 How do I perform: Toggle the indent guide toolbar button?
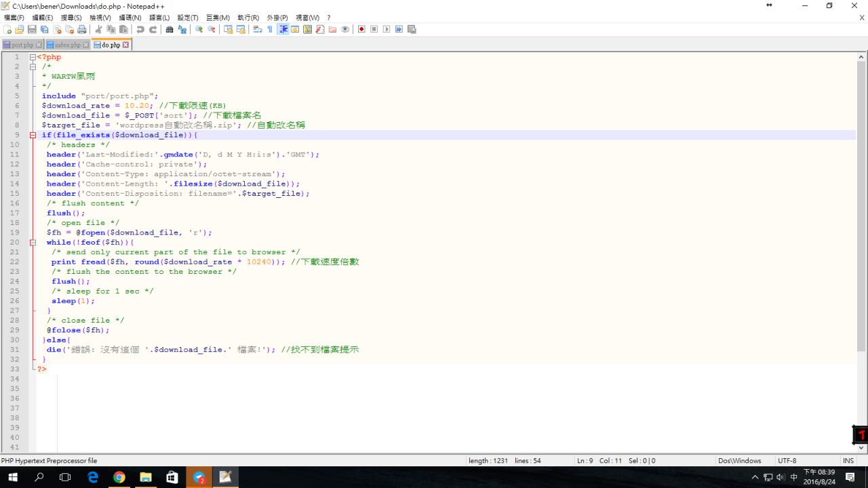pos(283,30)
